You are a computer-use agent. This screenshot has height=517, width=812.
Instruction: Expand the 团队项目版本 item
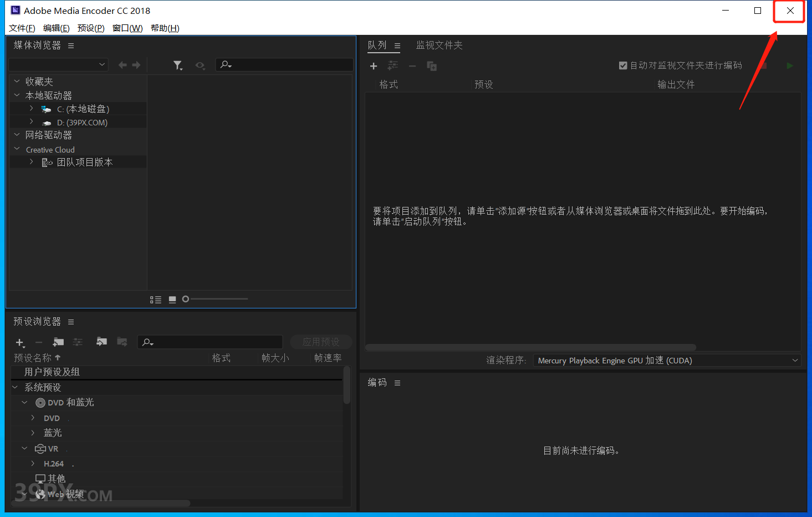point(31,161)
